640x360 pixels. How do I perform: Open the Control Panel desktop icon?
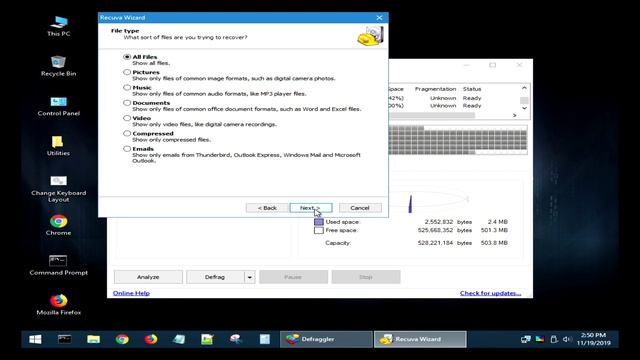(x=58, y=106)
